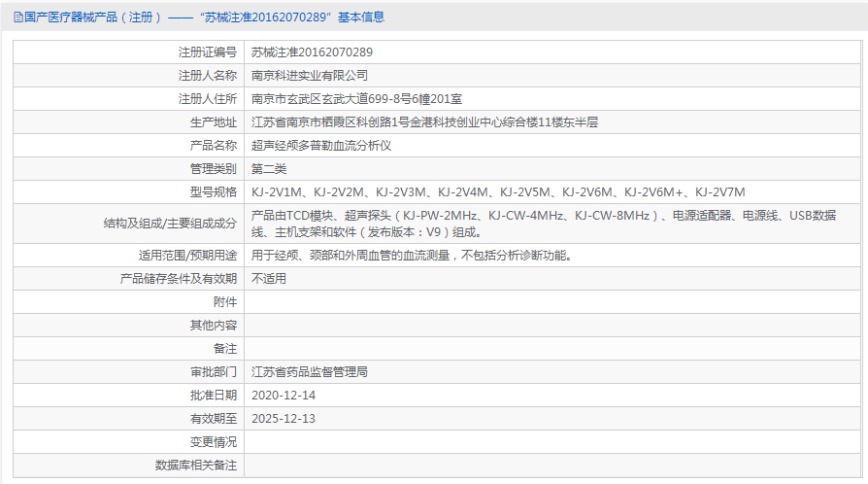Select the value 第二类
Image resolution: width=868 pixels, height=484 pixels.
[x=269, y=168]
